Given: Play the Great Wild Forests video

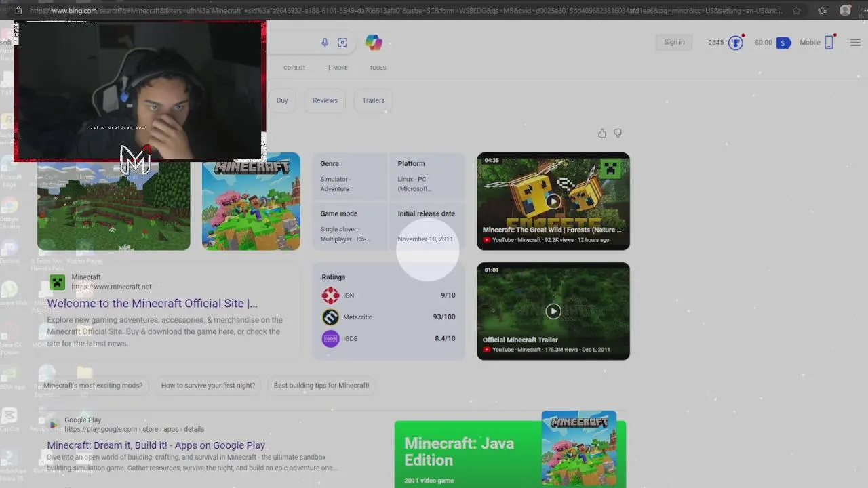Looking at the screenshot, I should (x=553, y=201).
